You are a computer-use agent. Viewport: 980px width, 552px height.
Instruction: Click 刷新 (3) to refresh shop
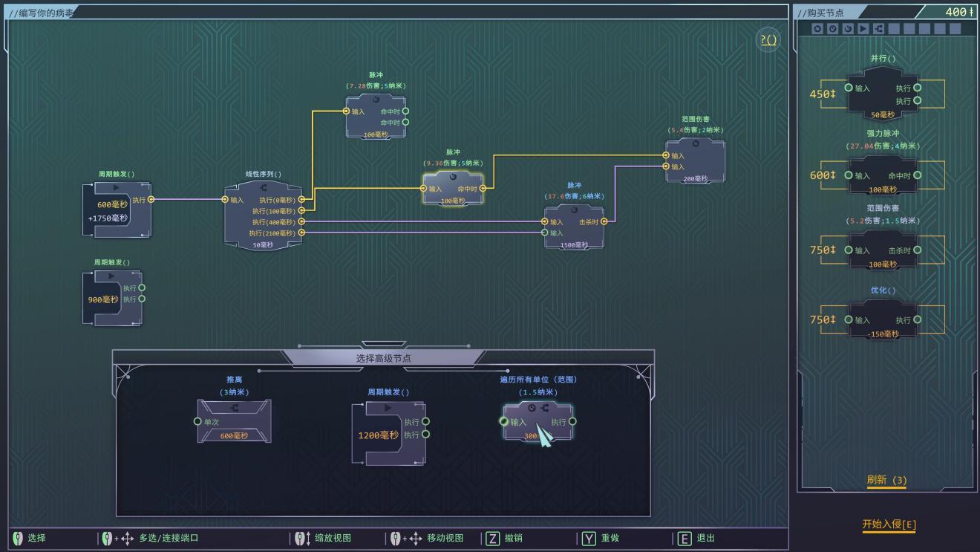coord(886,480)
